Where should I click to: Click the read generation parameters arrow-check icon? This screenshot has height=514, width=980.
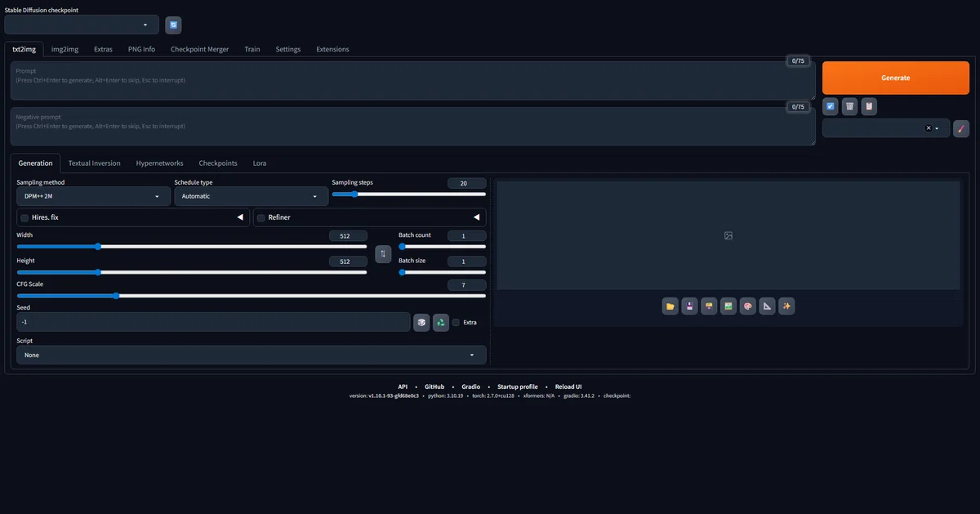click(831, 106)
